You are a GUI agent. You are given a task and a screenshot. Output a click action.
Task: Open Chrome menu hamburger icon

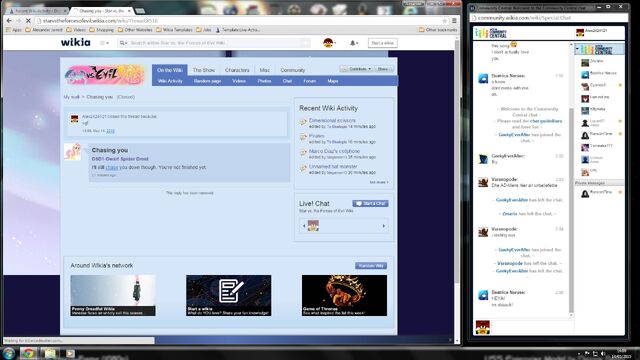pyautogui.click(x=454, y=20)
